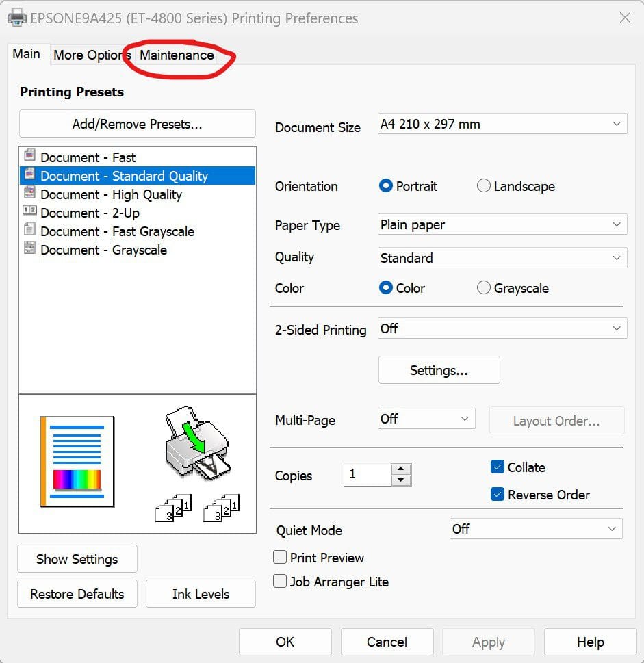The width and height of the screenshot is (644, 663).
Task: Click the Copies number input field
Action: pos(368,475)
